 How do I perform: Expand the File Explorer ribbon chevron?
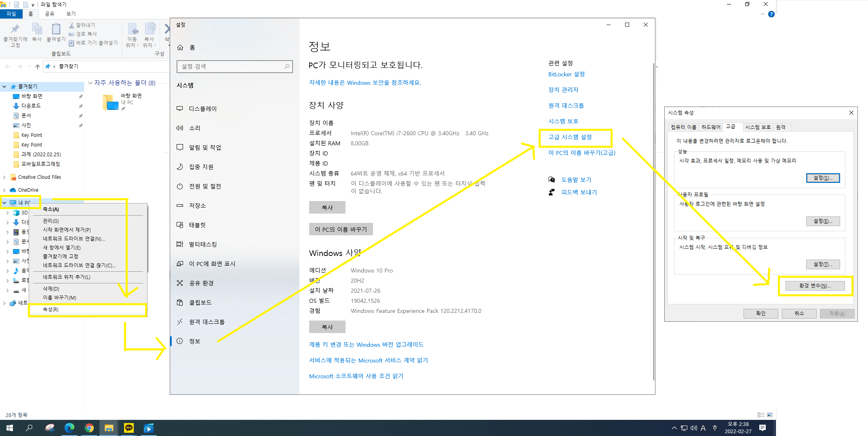[763, 14]
